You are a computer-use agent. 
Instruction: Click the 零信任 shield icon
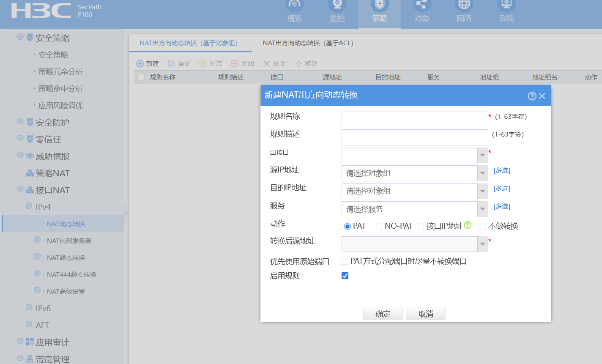point(30,139)
